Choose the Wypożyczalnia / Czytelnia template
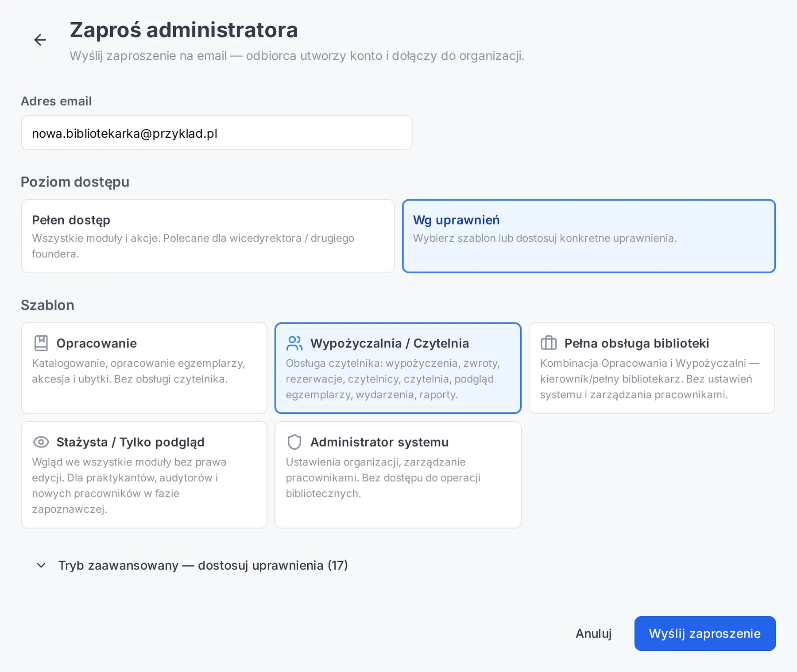 [x=398, y=368]
